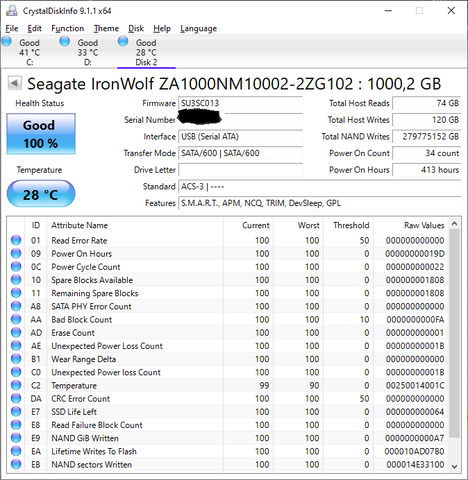The width and height of the screenshot is (468, 480).
Task: Click the Current column header
Action: click(x=248, y=225)
